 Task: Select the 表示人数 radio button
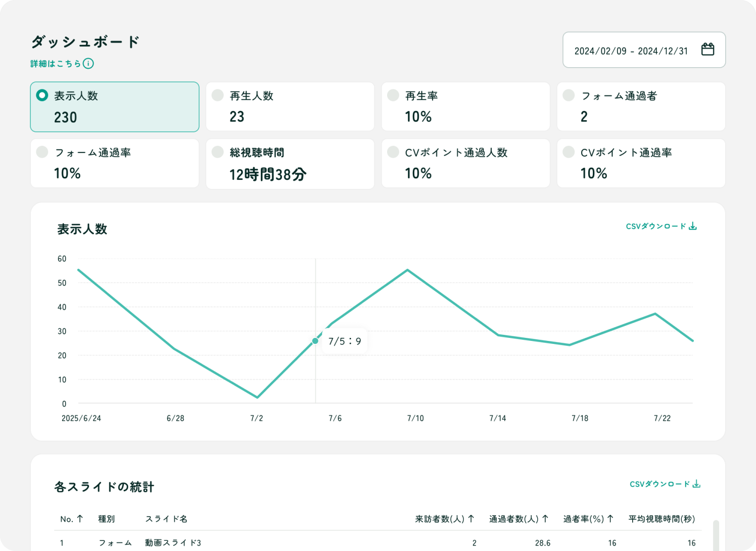[42, 95]
